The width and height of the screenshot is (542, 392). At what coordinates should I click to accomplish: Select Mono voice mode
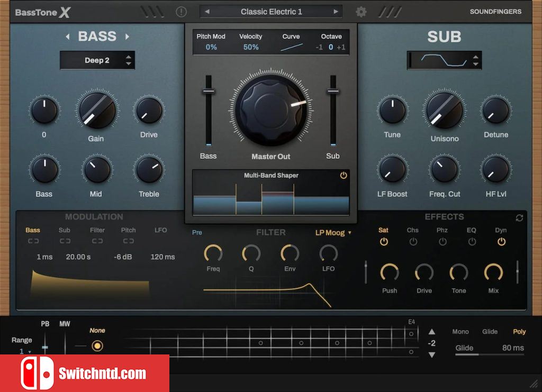[460, 332]
